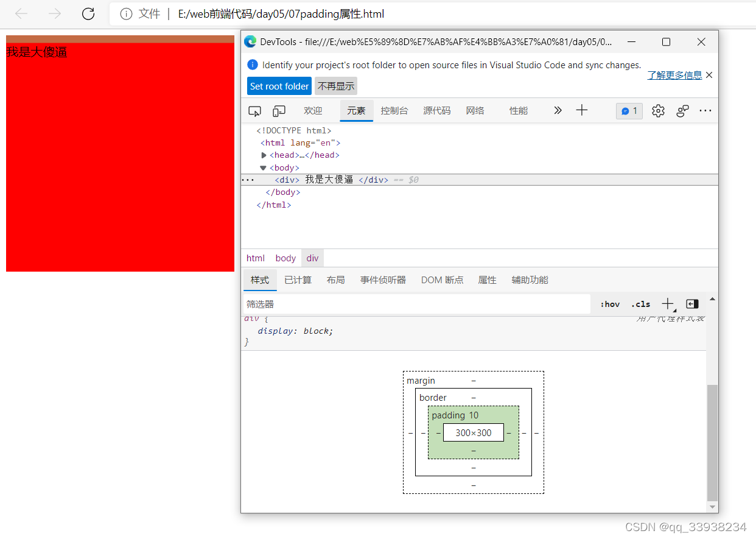
Task: Click the 不再显示 button
Action: pyautogui.click(x=335, y=86)
